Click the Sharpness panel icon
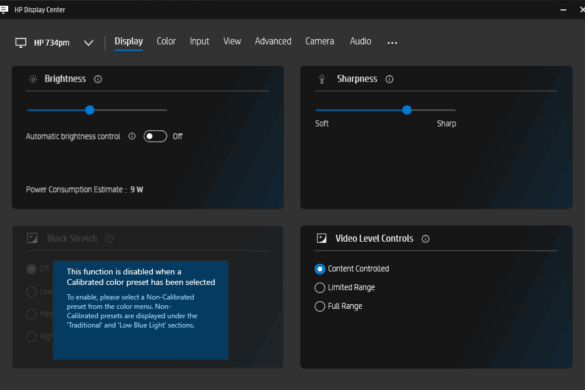The height and width of the screenshot is (390, 585). click(322, 79)
